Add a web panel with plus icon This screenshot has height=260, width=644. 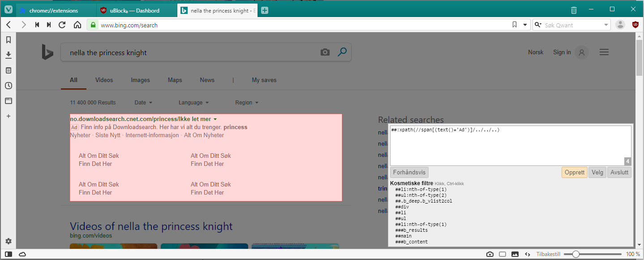(x=8, y=116)
